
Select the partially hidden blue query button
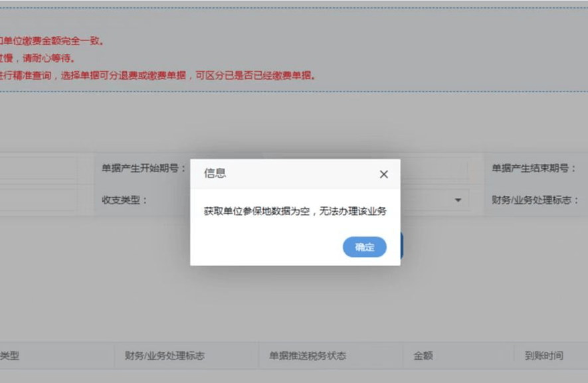401,246
